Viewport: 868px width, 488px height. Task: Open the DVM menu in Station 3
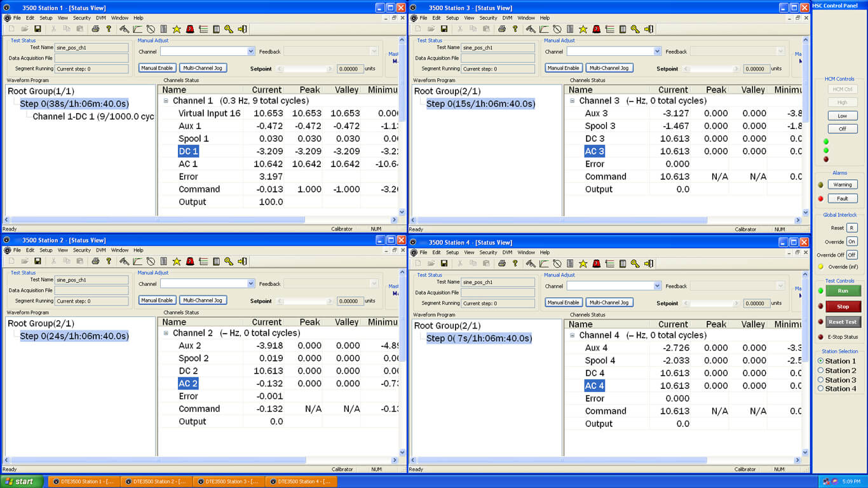click(x=507, y=18)
